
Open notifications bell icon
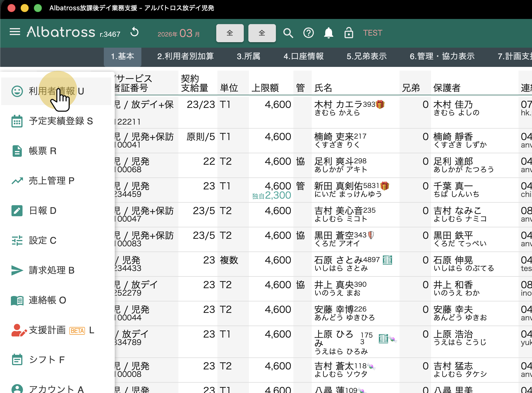328,33
